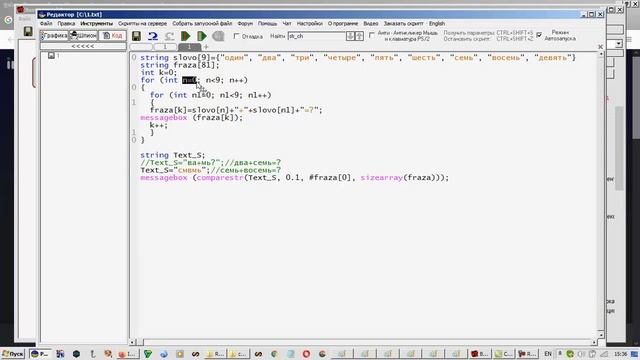Click the EN language indicator in tray

548,354
